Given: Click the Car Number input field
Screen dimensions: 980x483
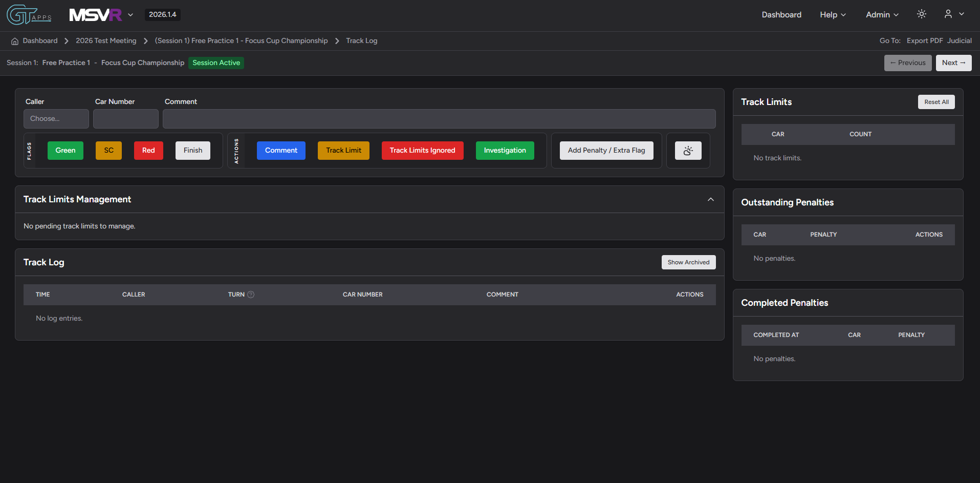Looking at the screenshot, I should click(x=126, y=119).
